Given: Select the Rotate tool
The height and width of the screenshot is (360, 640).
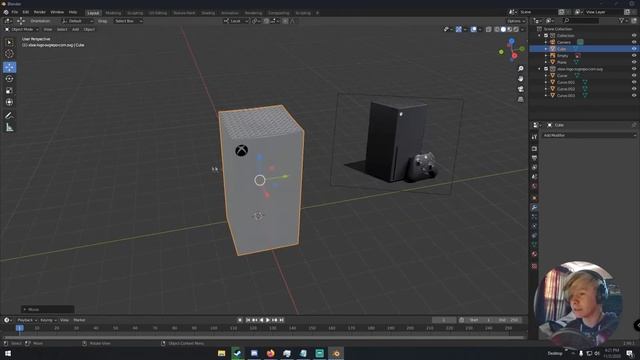Looking at the screenshot, I should tap(9, 79).
